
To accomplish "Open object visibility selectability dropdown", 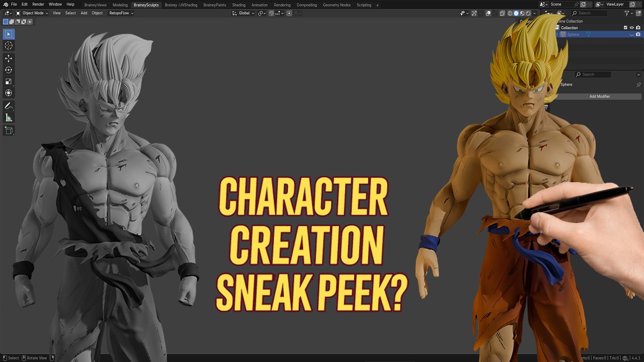I will pyautogui.click(x=464, y=13).
